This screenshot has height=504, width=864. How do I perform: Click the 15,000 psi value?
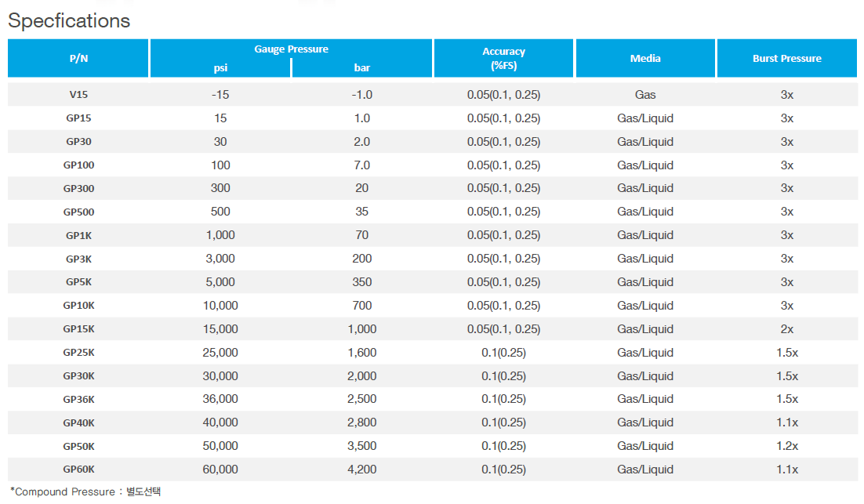click(x=220, y=329)
